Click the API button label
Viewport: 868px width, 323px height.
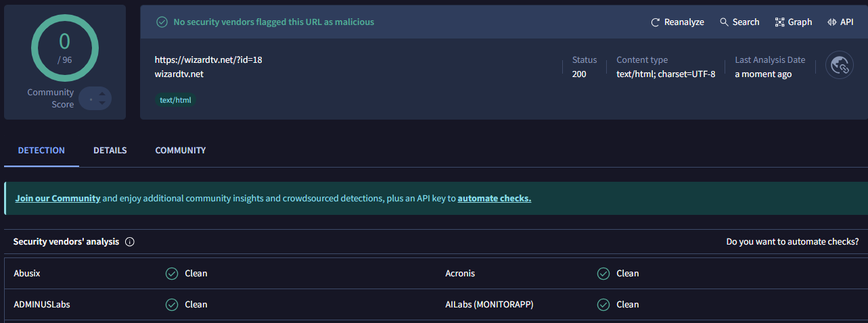point(847,22)
